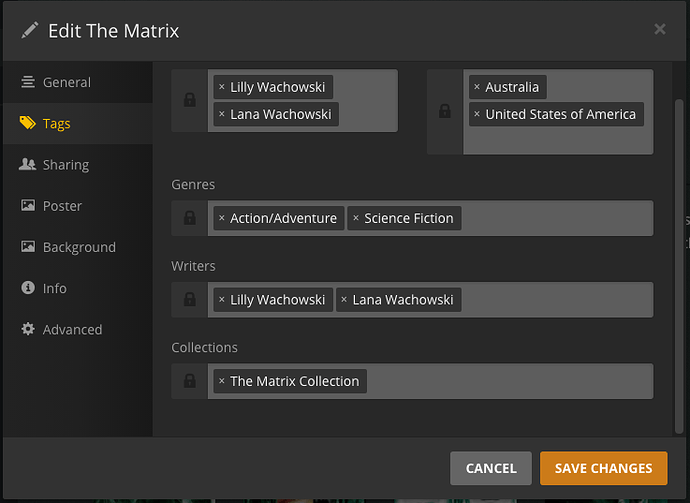This screenshot has height=503, width=690.
Task: Click The Matrix Collection tag text
Action: 294,381
